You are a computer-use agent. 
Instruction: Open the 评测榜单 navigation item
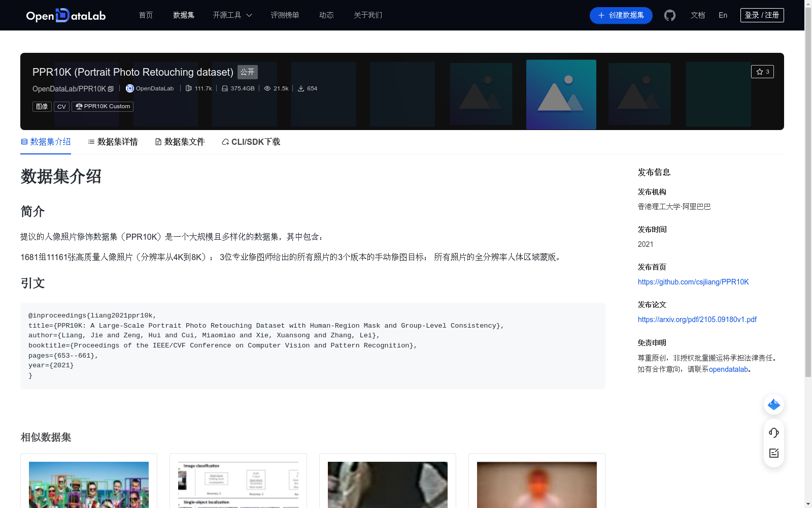285,15
